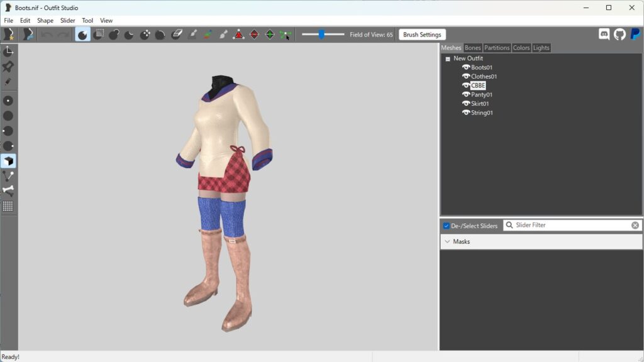This screenshot has height=362, width=644.
Task: Activate the pin tool in left sidebar
Action: [x=8, y=67]
